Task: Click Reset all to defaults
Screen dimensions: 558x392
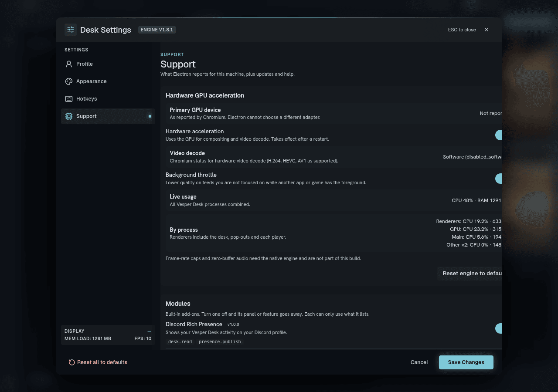Action: pyautogui.click(x=98, y=362)
